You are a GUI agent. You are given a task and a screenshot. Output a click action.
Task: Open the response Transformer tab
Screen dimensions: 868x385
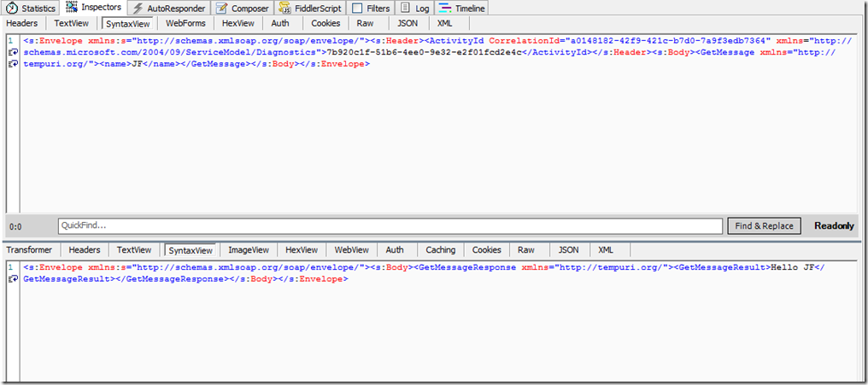[29, 250]
